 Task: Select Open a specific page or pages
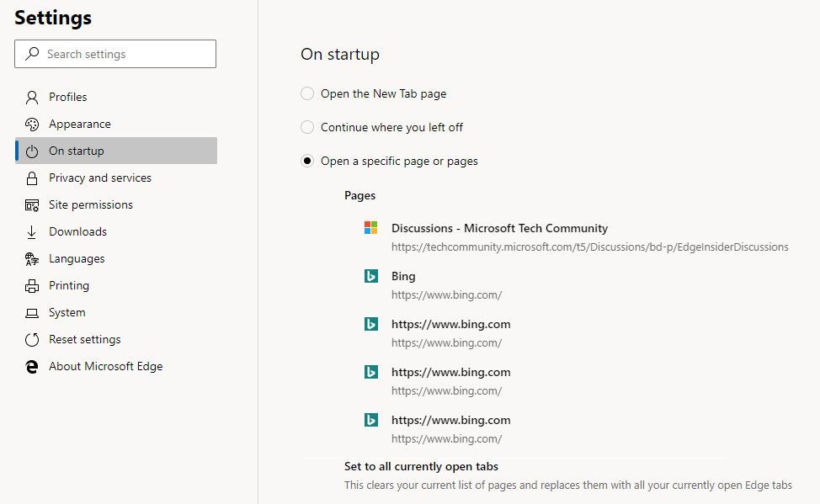(x=307, y=161)
